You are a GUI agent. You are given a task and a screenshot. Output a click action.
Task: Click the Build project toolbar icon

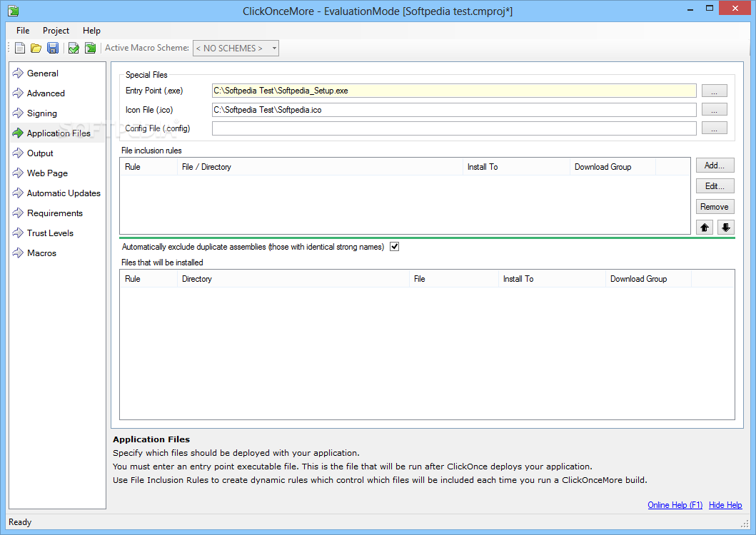tap(90, 48)
